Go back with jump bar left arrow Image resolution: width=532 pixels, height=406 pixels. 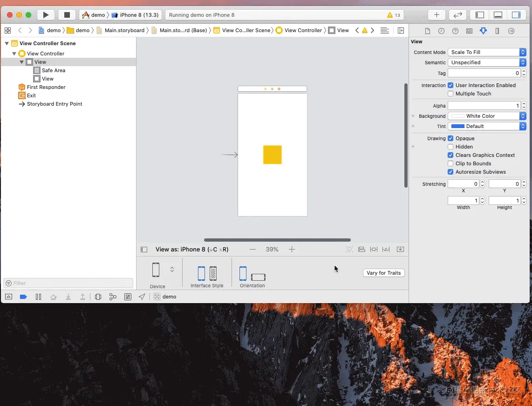[20, 30]
